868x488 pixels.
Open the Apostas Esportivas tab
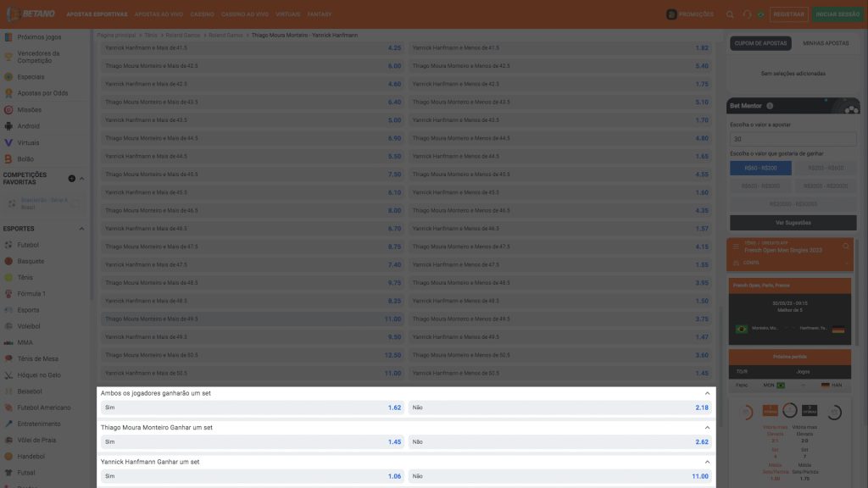click(97, 14)
